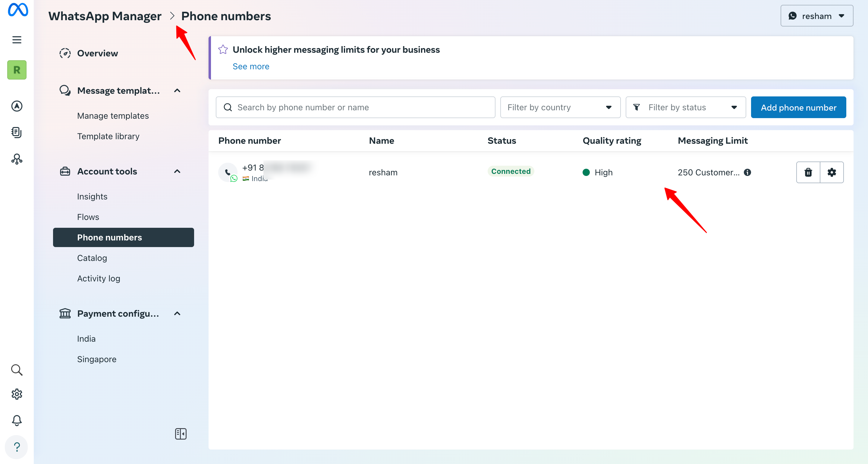This screenshot has width=868, height=464.
Task: Click the Status column header
Action: coord(502,140)
